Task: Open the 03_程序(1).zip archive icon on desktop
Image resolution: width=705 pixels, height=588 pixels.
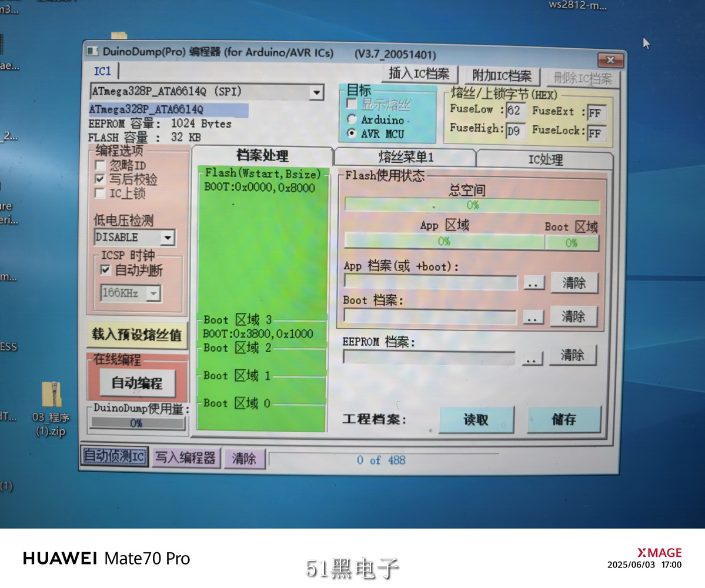Action: coord(51,408)
